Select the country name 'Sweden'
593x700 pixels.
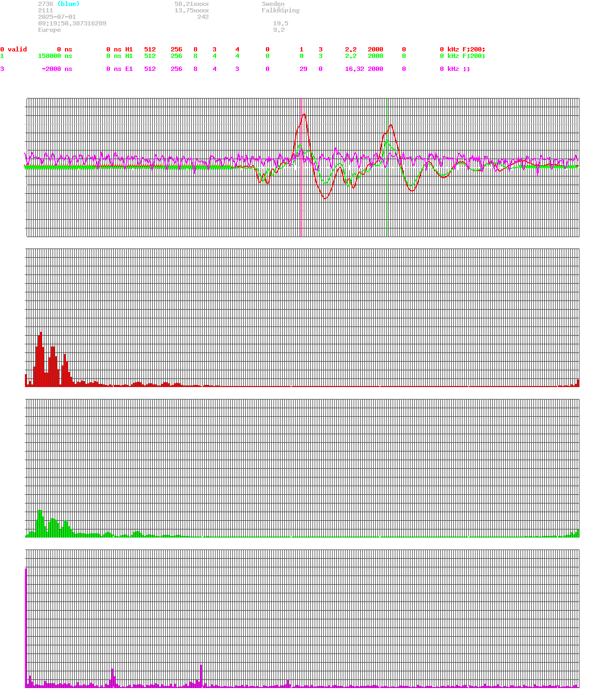pyautogui.click(x=273, y=4)
